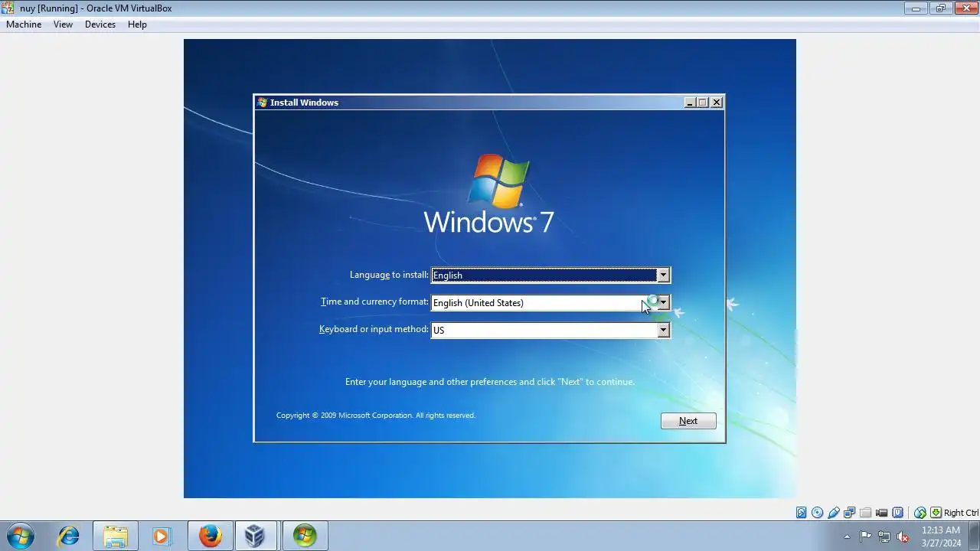
Task: Expand the Keyboard or input method dropdown
Action: pyautogui.click(x=664, y=330)
